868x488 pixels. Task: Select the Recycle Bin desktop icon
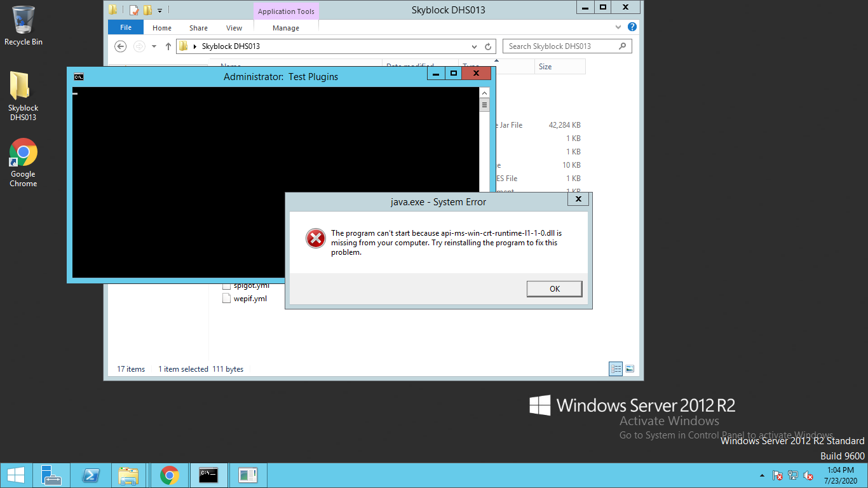(24, 25)
